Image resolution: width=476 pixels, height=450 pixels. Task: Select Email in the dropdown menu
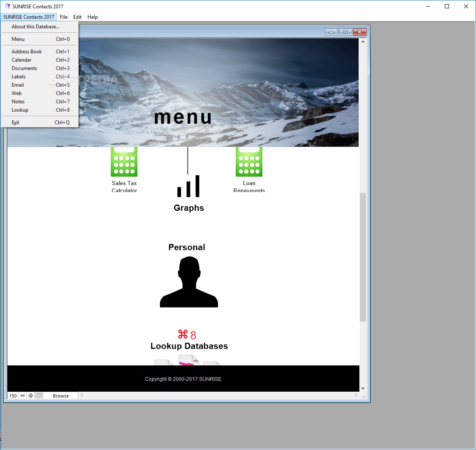tap(40, 85)
